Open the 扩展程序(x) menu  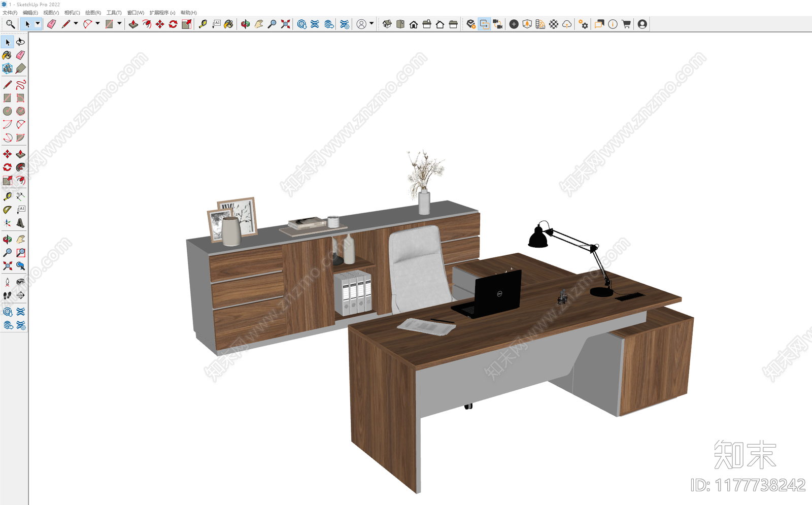(x=162, y=13)
